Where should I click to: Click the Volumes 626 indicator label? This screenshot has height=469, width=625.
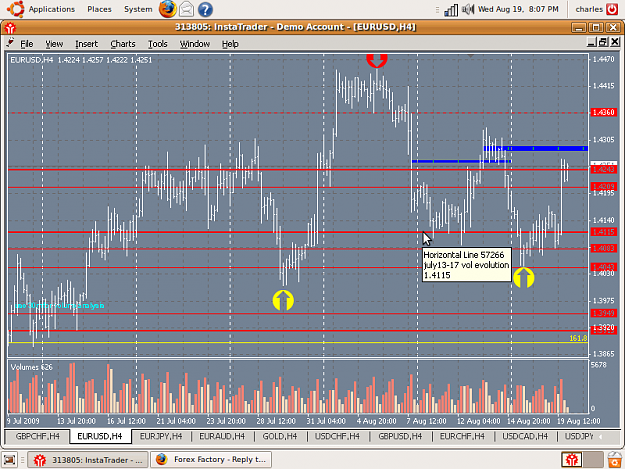click(x=31, y=367)
